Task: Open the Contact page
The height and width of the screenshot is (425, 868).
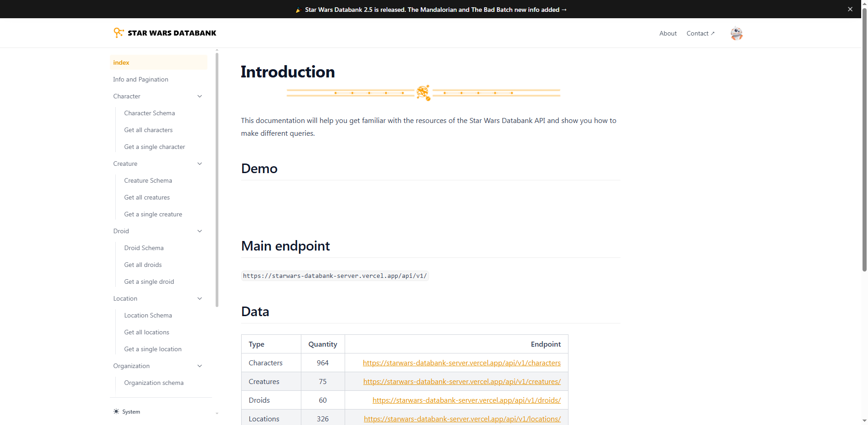Action: 697,33
